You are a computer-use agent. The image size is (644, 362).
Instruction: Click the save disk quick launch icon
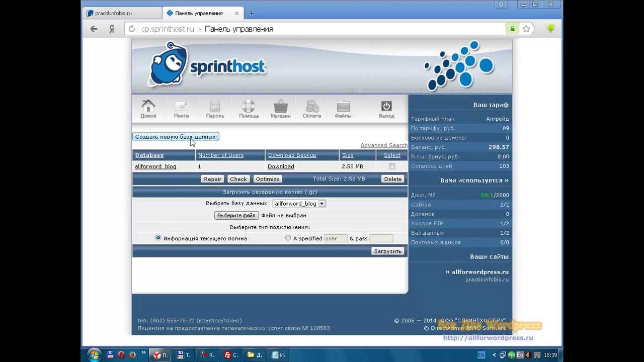click(x=110, y=355)
